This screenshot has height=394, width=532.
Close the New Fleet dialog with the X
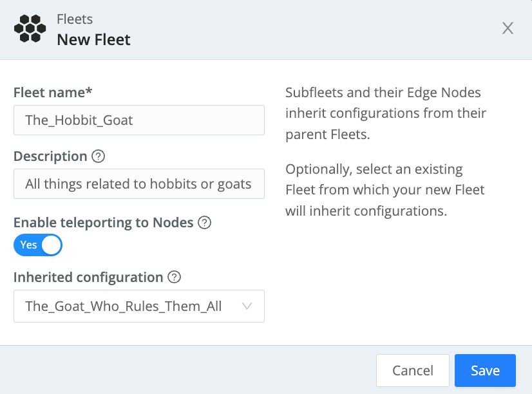coord(508,28)
